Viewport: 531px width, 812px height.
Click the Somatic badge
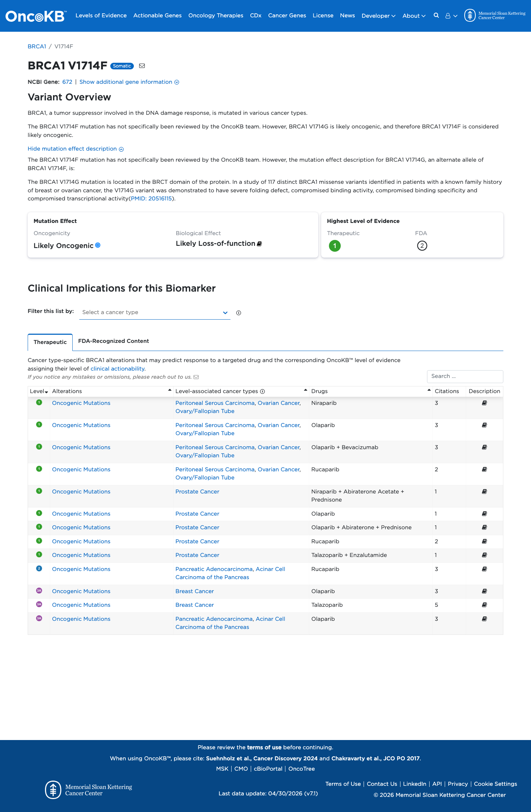(122, 66)
